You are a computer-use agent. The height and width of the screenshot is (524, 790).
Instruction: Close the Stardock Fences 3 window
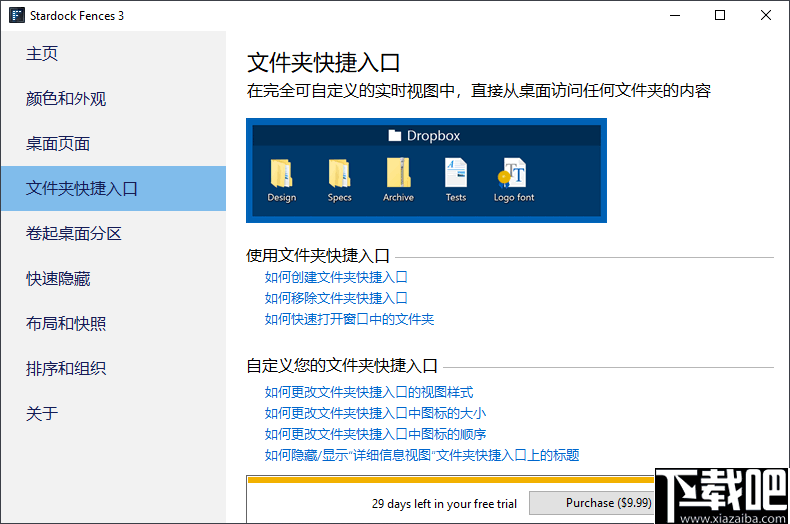pos(766,15)
